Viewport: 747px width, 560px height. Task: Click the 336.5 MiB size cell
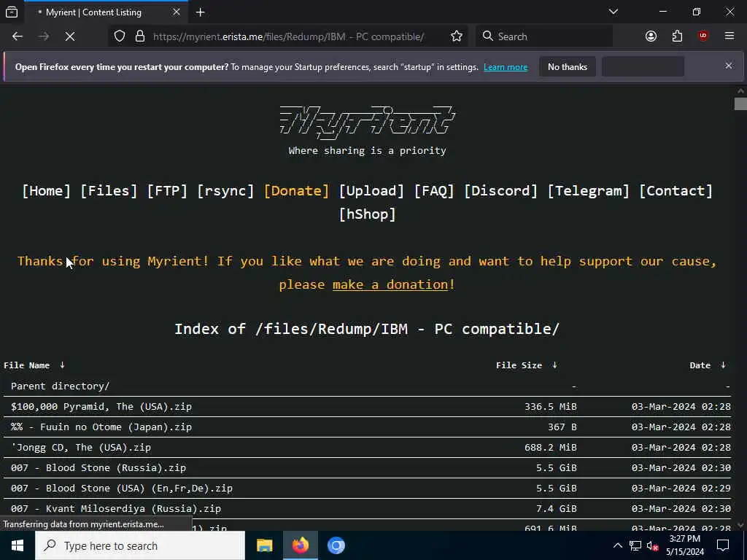pyautogui.click(x=551, y=407)
